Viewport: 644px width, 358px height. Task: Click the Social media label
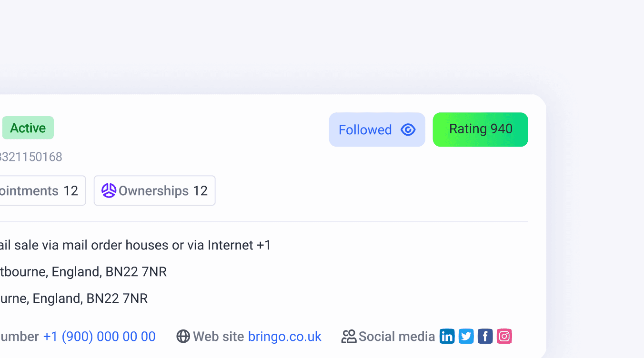coord(396,337)
